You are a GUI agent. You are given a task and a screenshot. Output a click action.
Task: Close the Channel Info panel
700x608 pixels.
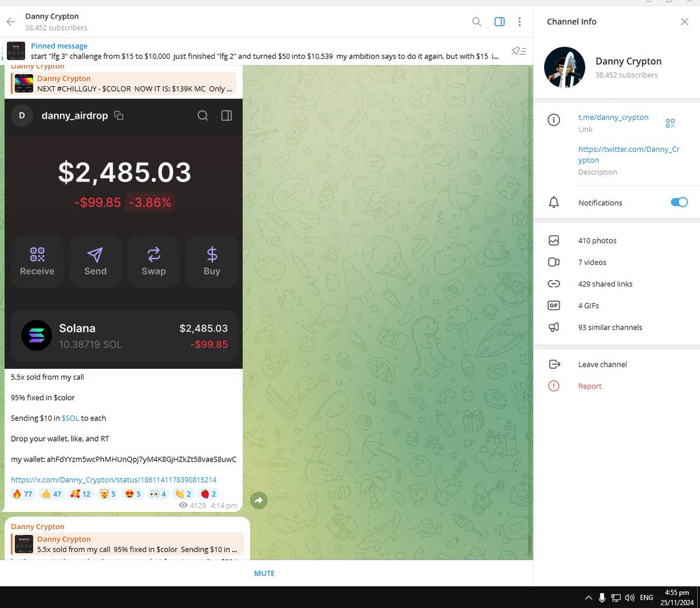pyautogui.click(x=684, y=22)
